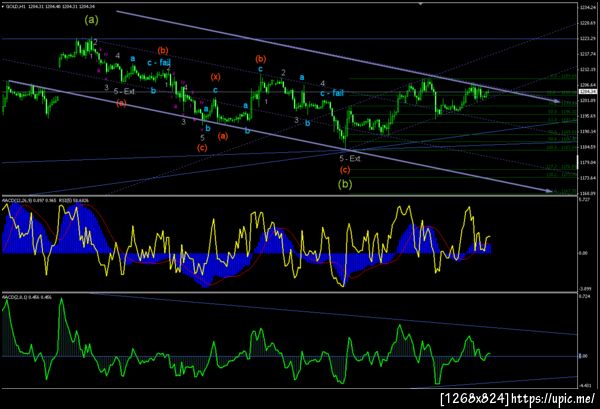Click the 1223.29 price scale value

tap(587, 39)
